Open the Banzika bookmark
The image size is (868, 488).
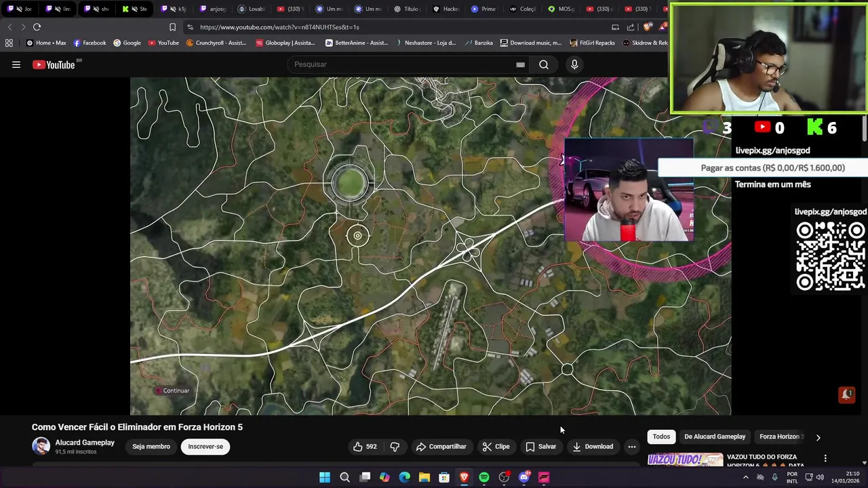pos(478,43)
